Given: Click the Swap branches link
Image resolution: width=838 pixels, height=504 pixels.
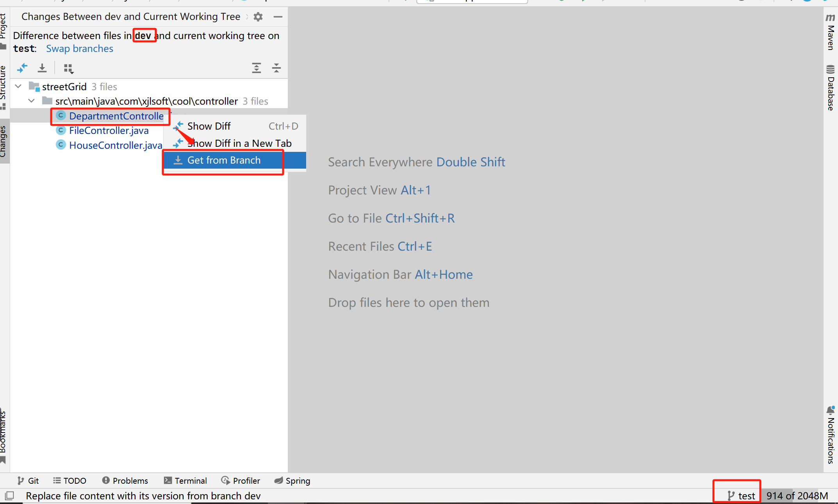Looking at the screenshot, I should [x=79, y=48].
